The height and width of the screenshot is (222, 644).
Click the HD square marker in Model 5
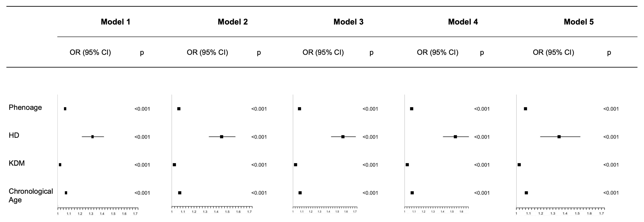tap(559, 137)
